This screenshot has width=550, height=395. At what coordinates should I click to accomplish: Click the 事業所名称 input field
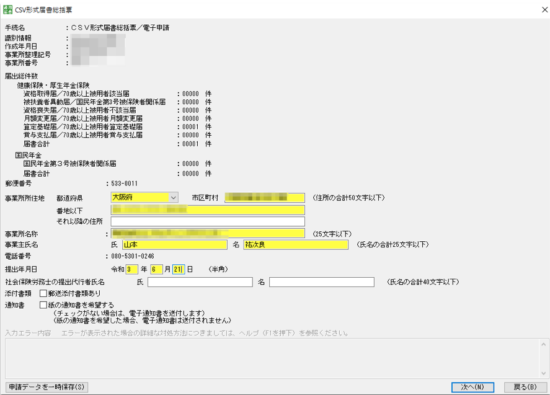click(208, 233)
